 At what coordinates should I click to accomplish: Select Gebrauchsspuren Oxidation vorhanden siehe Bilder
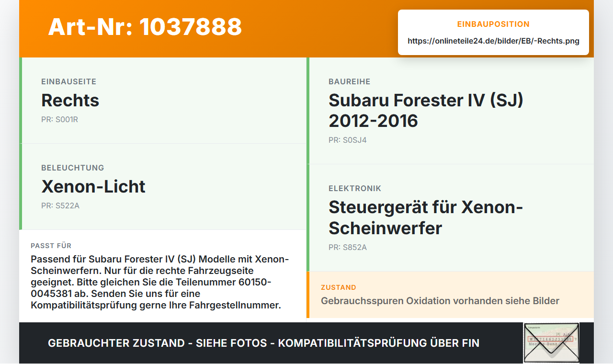tap(440, 301)
